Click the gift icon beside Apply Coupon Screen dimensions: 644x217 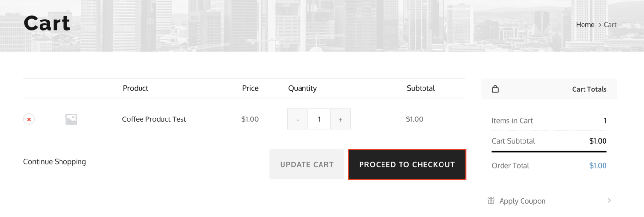[491, 201]
